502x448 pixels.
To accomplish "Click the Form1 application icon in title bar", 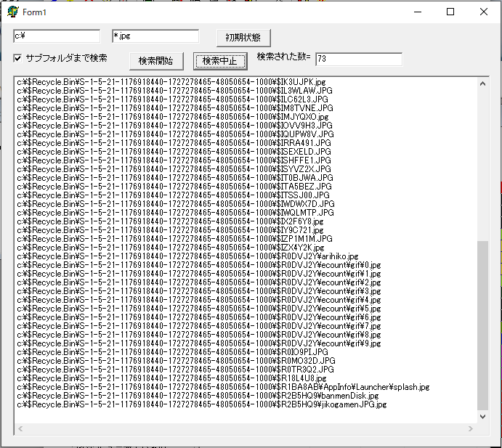I will [12, 12].
